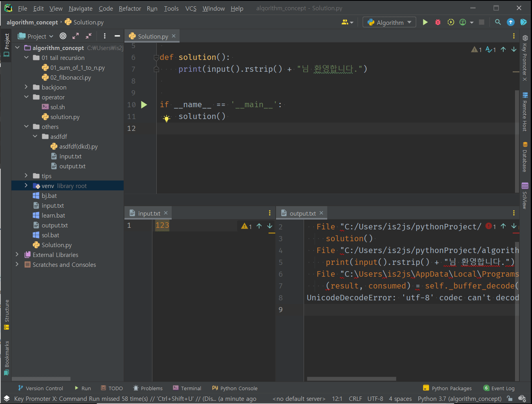Image resolution: width=532 pixels, height=404 pixels.
Task: Expand the backjoon folder
Action: pyautogui.click(x=26, y=87)
